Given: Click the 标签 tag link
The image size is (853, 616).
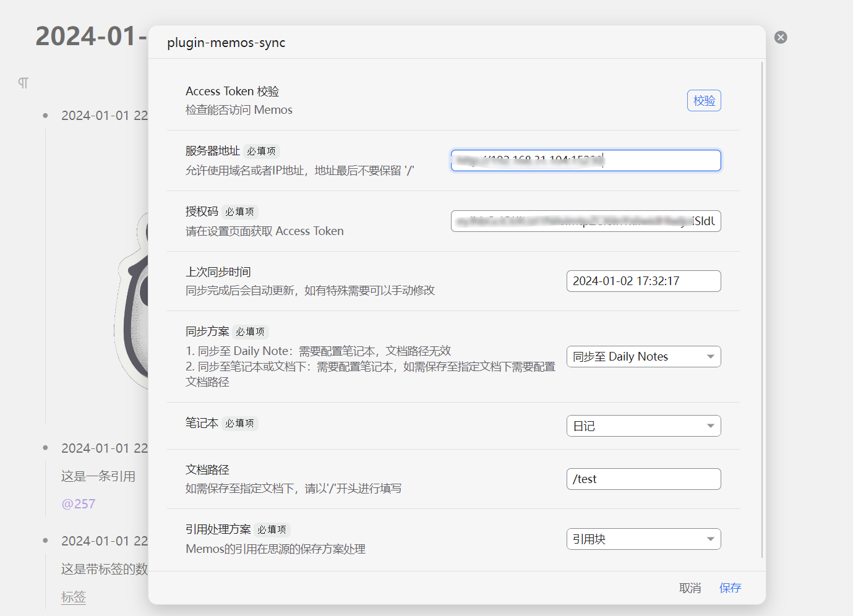Looking at the screenshot, I should (x=74, y=597).
